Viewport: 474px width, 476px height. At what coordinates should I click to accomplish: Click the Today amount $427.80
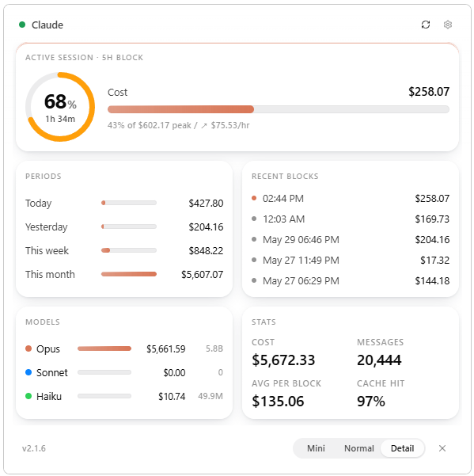pos(206,203)
